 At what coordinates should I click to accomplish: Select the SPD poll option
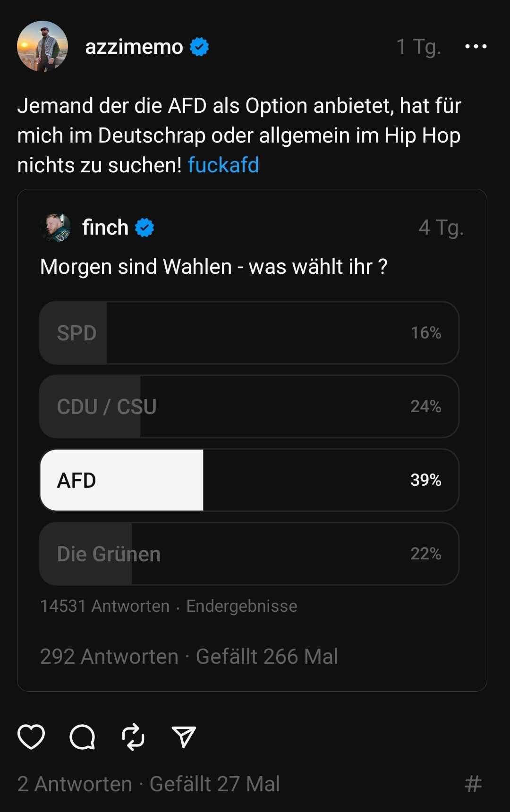249,333
